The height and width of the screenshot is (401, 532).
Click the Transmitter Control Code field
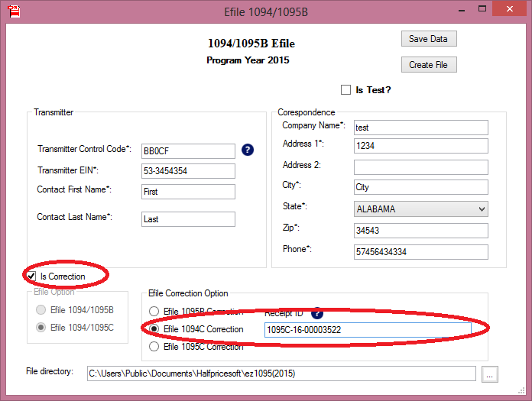(188, 151)
